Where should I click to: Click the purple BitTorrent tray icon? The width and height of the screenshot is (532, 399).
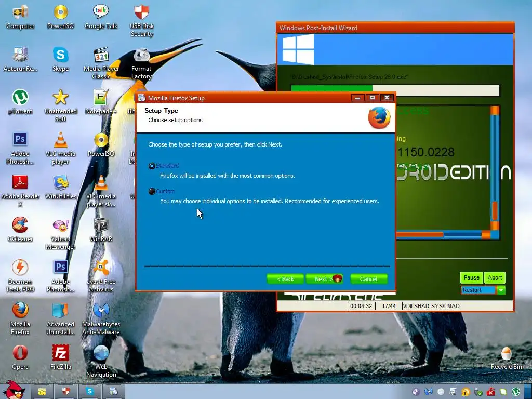(416, 392)
